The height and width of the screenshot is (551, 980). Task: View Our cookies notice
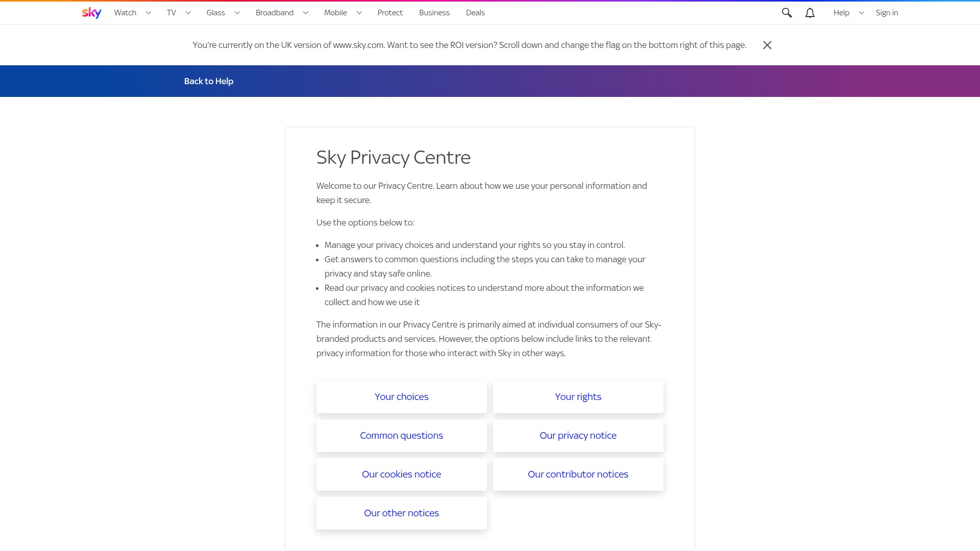pos(402,474)
